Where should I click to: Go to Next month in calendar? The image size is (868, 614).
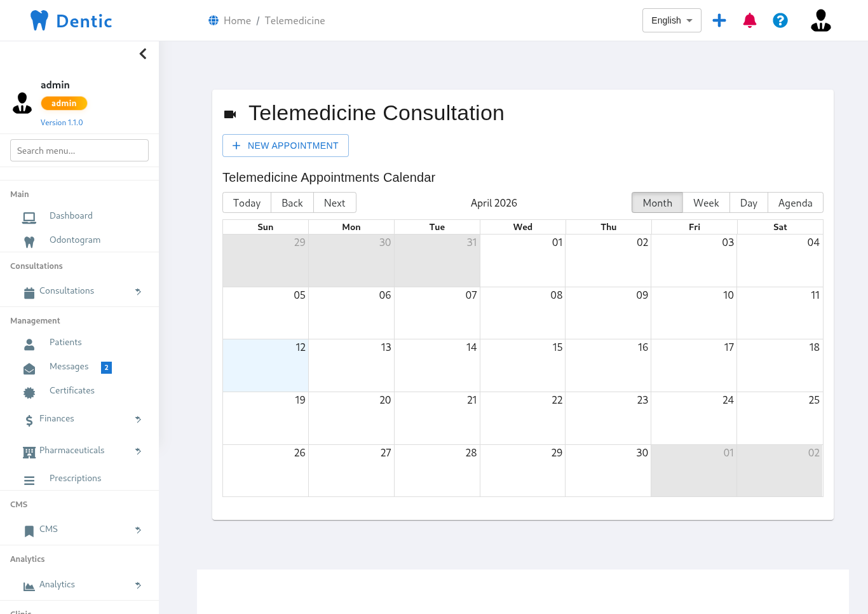coord(334,203)
